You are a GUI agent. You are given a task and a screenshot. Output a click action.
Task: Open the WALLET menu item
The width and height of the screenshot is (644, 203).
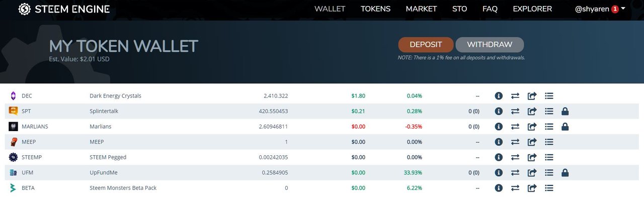tap(330, 9)
